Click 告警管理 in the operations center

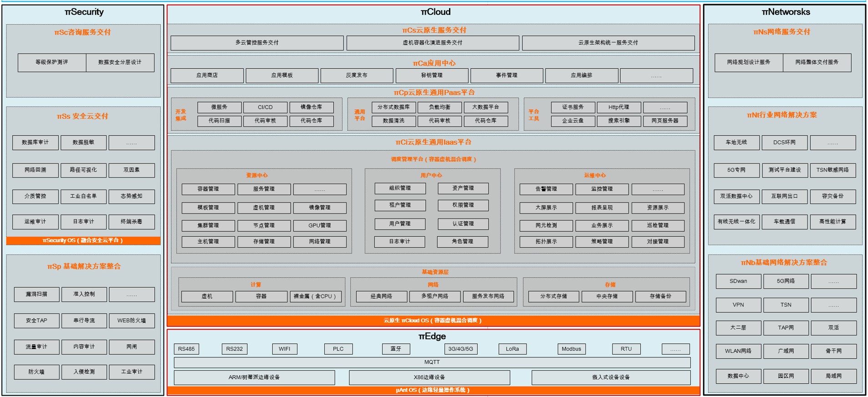pos(546,189)
